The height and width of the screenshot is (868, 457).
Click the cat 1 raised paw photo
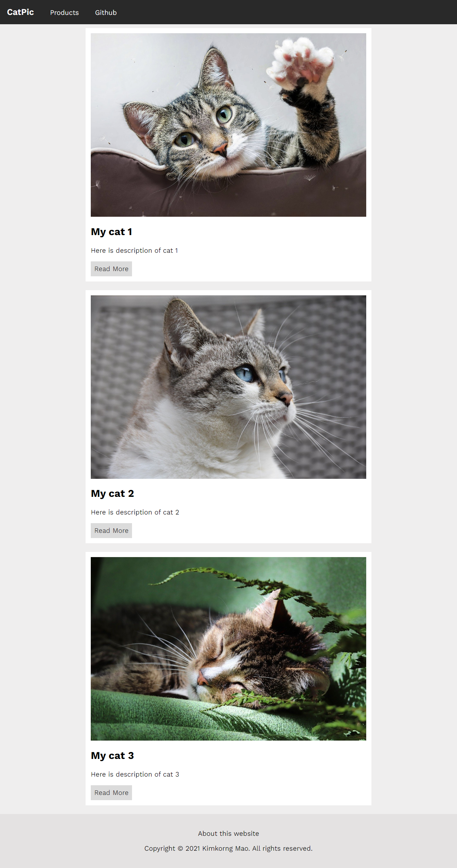(228, 125)
